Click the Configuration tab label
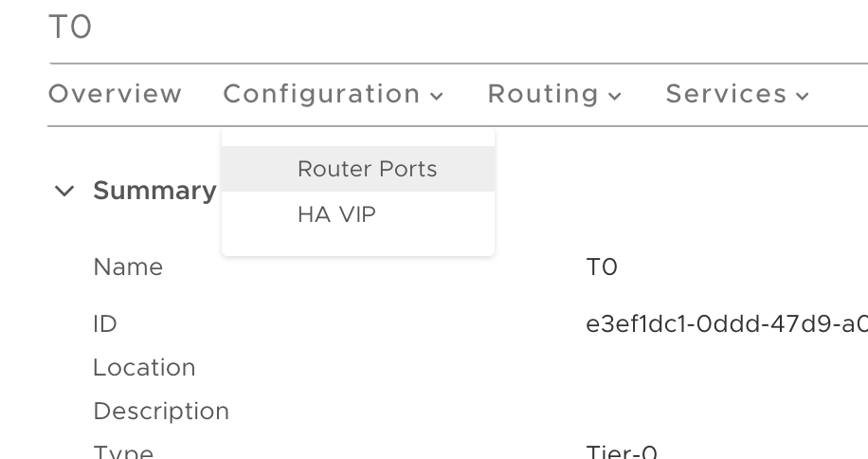Viewport: 868px width, 459px height. [x=321, y=94]
